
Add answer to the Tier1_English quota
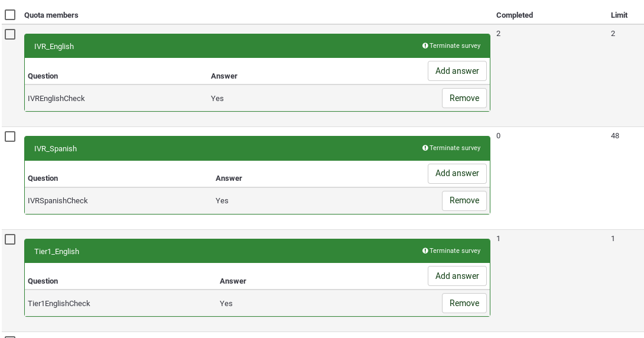pos(457,276)
